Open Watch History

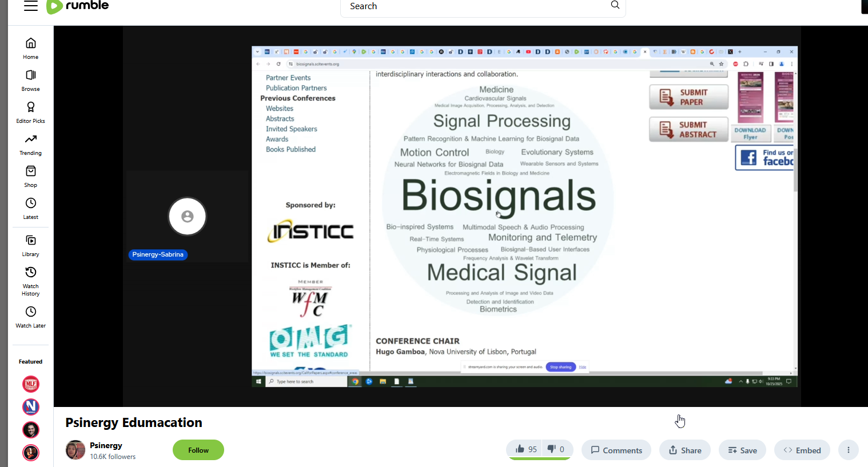[31, 281]
